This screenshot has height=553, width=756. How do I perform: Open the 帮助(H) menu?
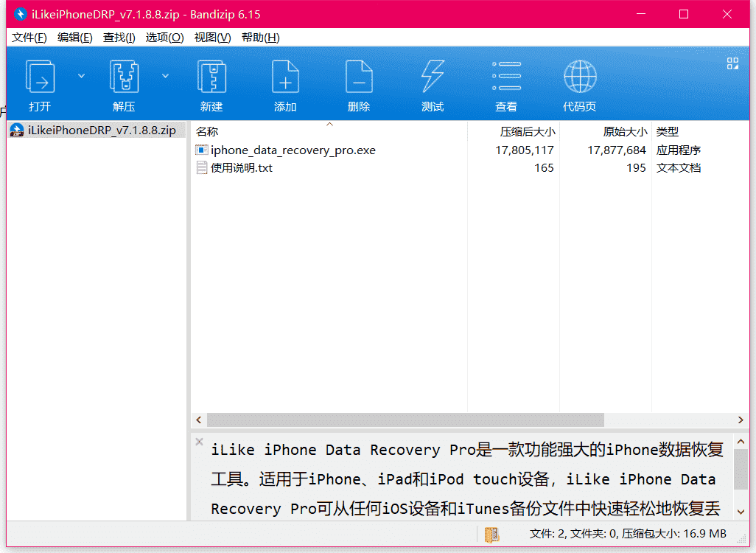point(260,38)
